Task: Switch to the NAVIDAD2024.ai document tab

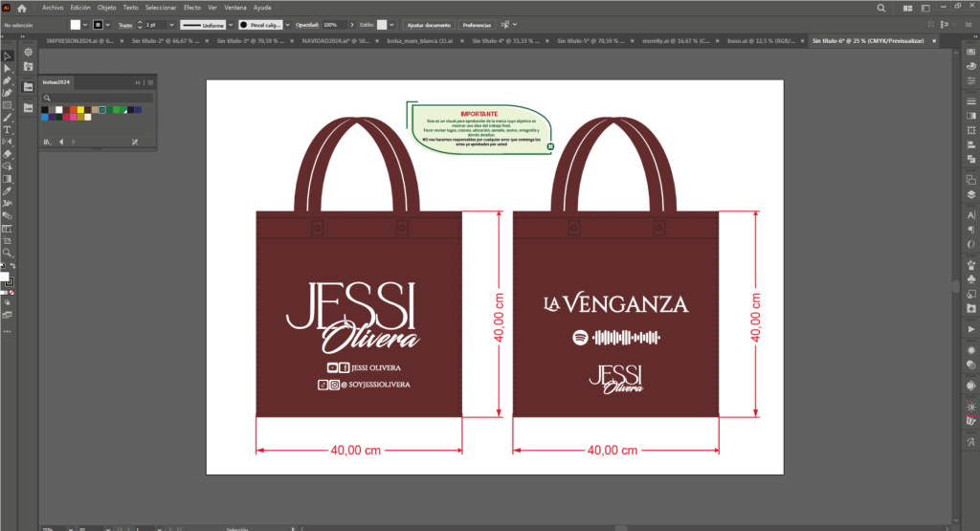Action: (x=335, y=40)
